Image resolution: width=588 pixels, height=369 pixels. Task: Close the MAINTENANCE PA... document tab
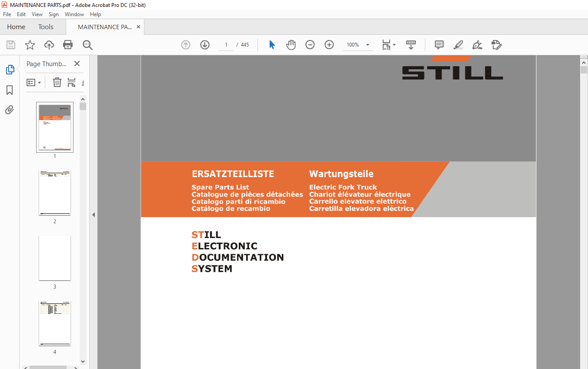coord(139,27)
